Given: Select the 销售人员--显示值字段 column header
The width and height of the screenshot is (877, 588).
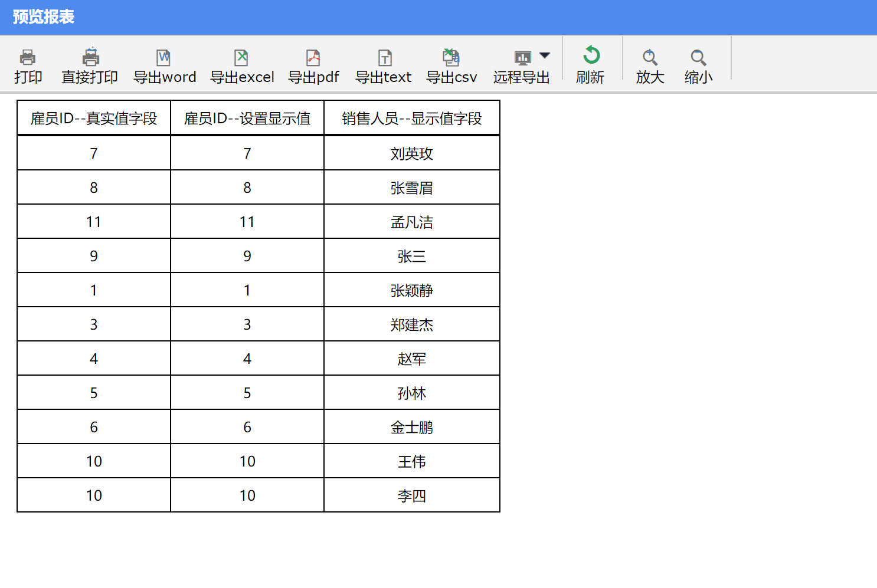Looking at the screenshot, I should (x=412, y=119).
